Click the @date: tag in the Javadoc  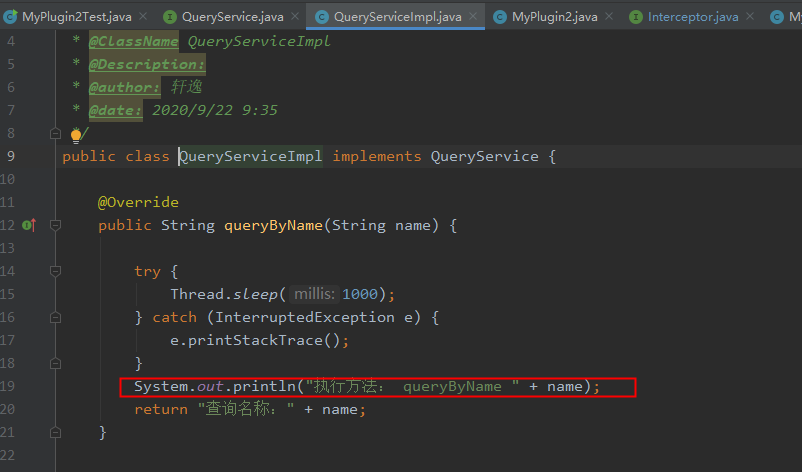[116, 110]
